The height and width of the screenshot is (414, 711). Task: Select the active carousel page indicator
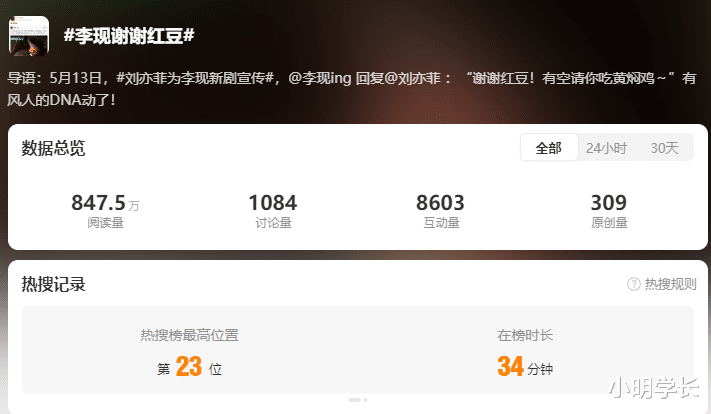coord(354,400)
